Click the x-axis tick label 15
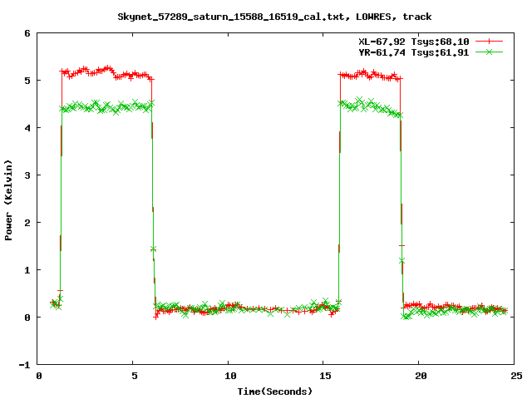Screen dimensions: 532x399 (325, 376)
